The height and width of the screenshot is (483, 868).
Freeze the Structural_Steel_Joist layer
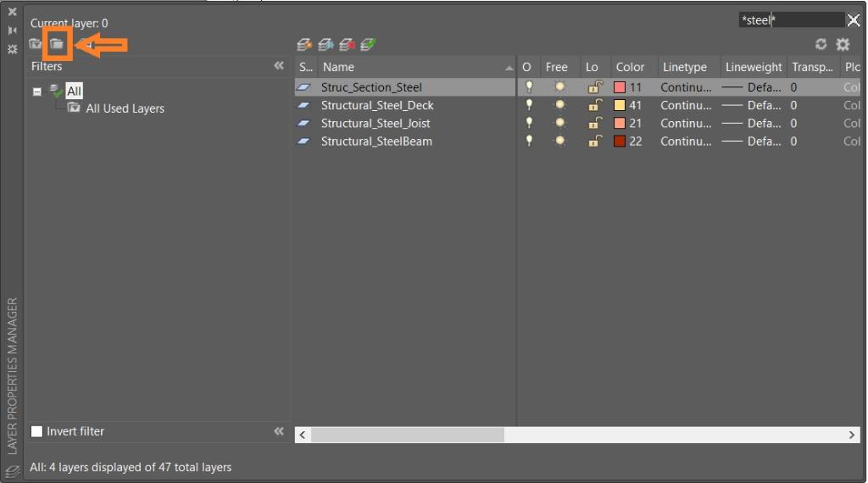tap(559, 123)
